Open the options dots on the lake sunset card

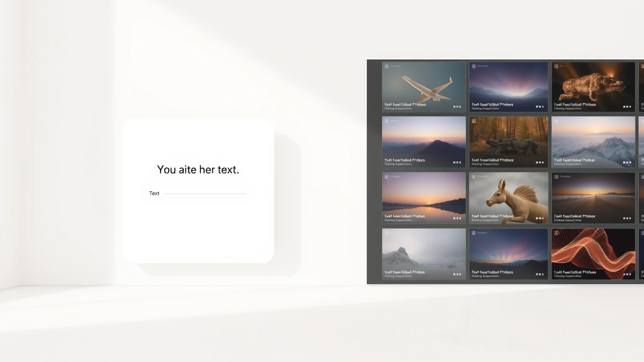(x=457, y=218)
